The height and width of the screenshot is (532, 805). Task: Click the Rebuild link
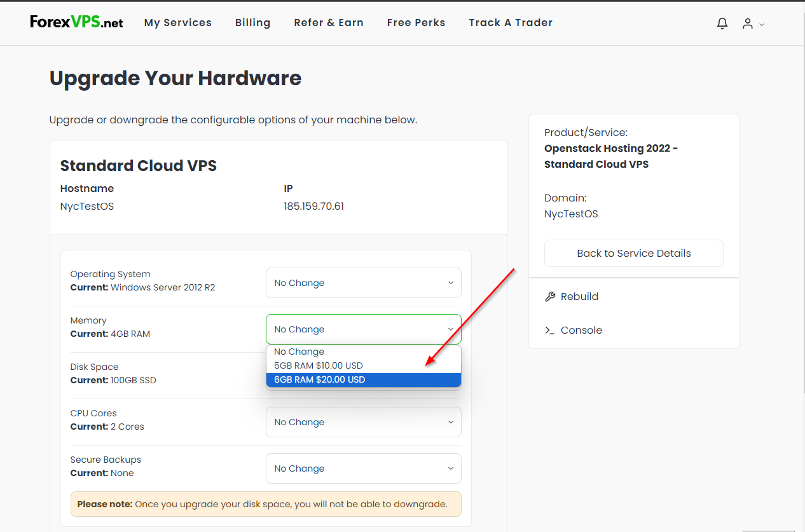[579, 296]
